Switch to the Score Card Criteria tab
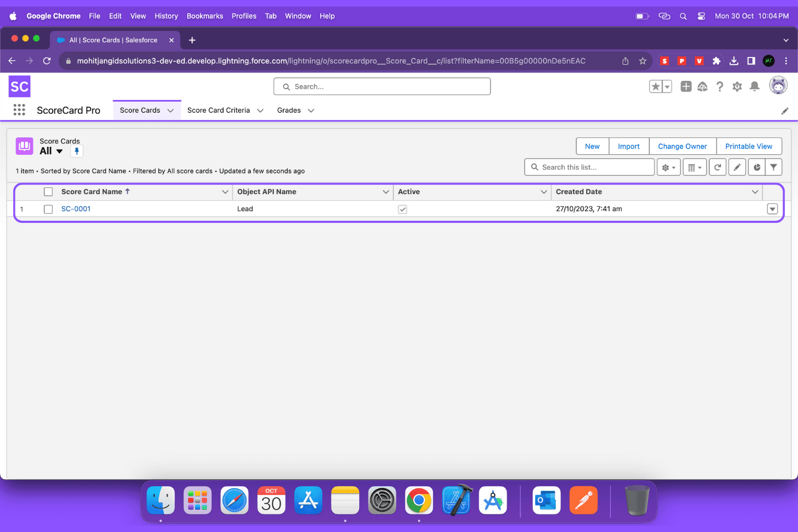This screenshot has width=798, height=532. (x=219, y=110)
